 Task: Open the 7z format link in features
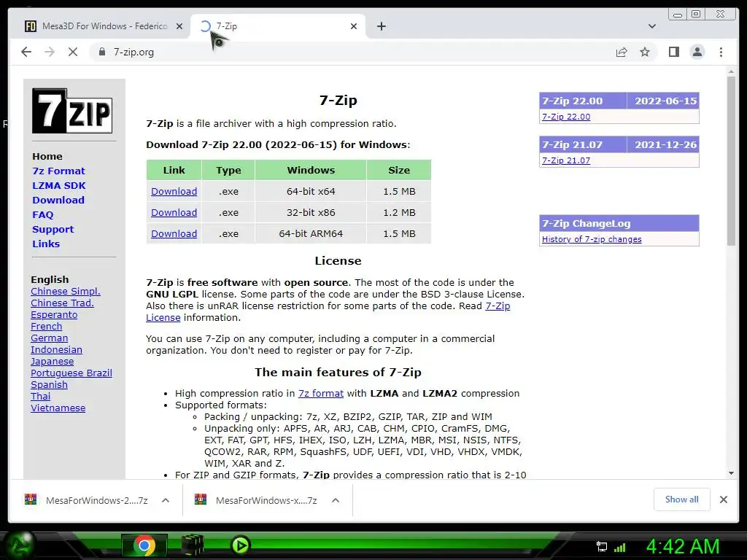[321, 393]
